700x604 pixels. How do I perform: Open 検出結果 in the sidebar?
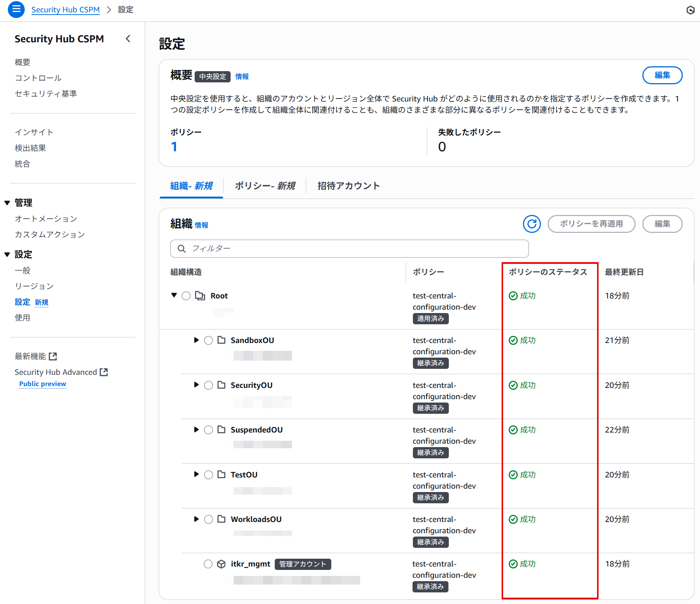(x=30, y=148)
